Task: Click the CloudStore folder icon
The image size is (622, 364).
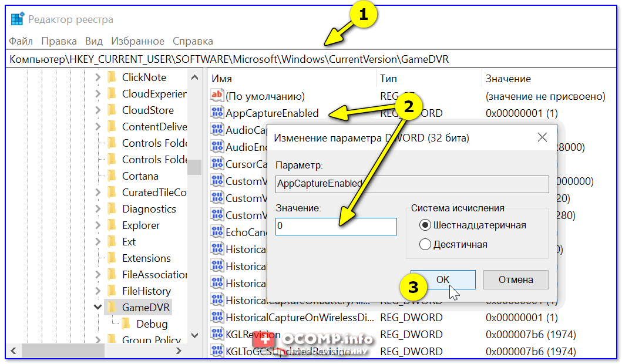Action: coord(112,110)
